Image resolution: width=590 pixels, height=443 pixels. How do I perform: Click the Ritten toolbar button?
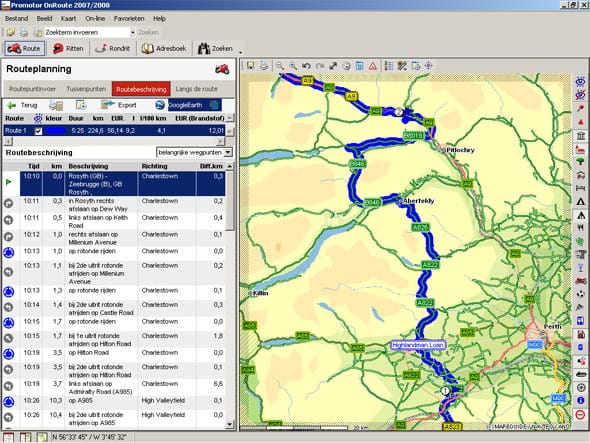68,48
